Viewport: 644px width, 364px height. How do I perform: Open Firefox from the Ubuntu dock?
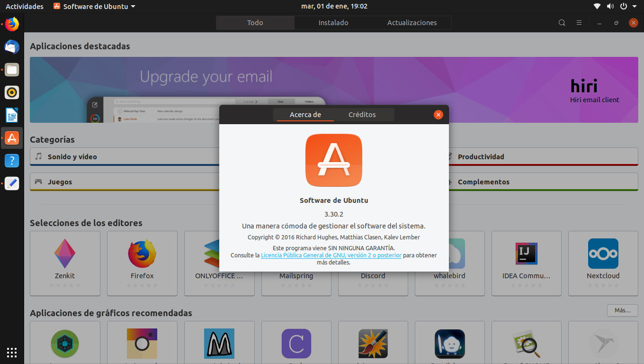pyautogui.click(x=12, y=24)
